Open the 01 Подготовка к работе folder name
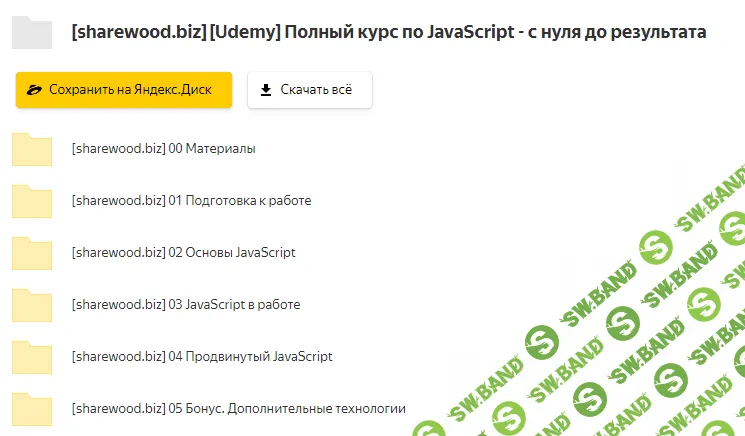Screen dimensions: 745x436 tap(191, 201)
